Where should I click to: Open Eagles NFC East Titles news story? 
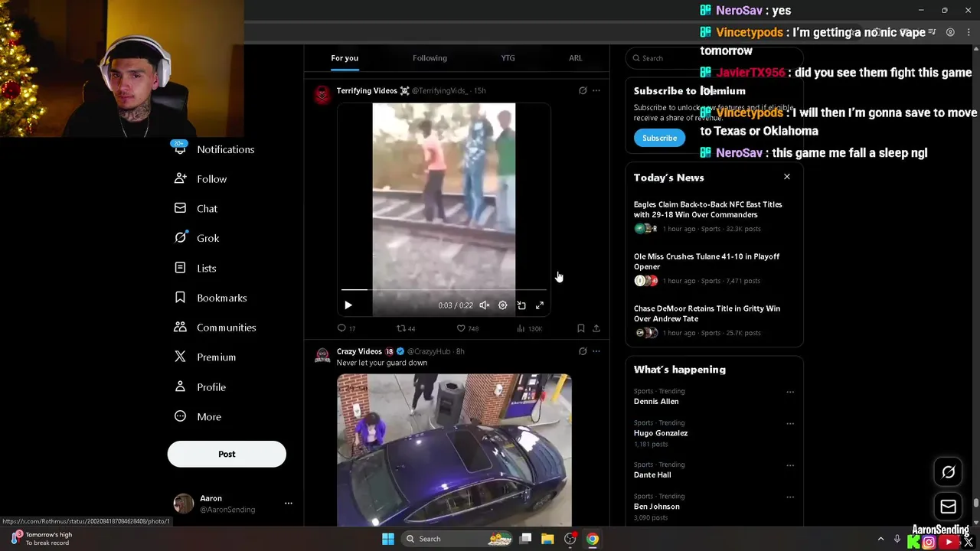[714, 217]
